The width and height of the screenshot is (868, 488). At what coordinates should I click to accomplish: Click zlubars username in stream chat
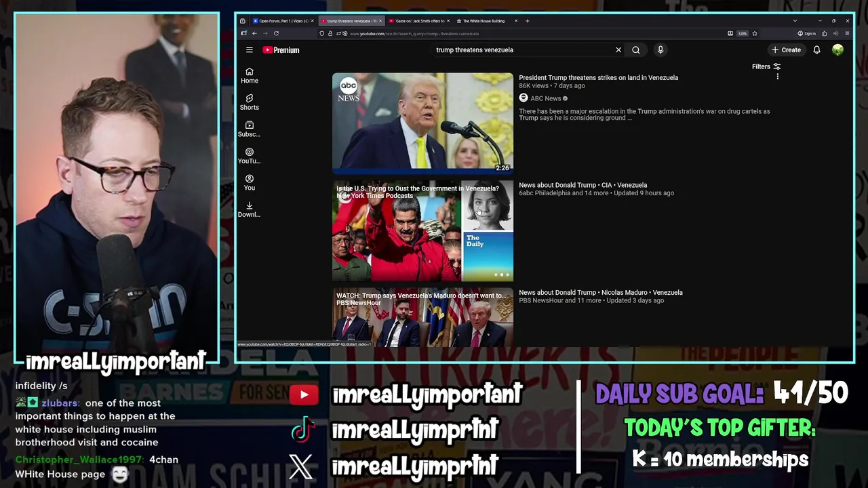pyautogui.click(x=59, y=403)
